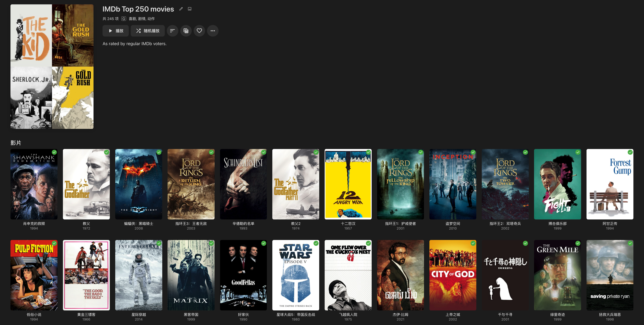This screenshot has height=325, width=644.
Task: Toggle watched badge on Fight Club poster
Action: pyautogui.click(x=578, y=152)
